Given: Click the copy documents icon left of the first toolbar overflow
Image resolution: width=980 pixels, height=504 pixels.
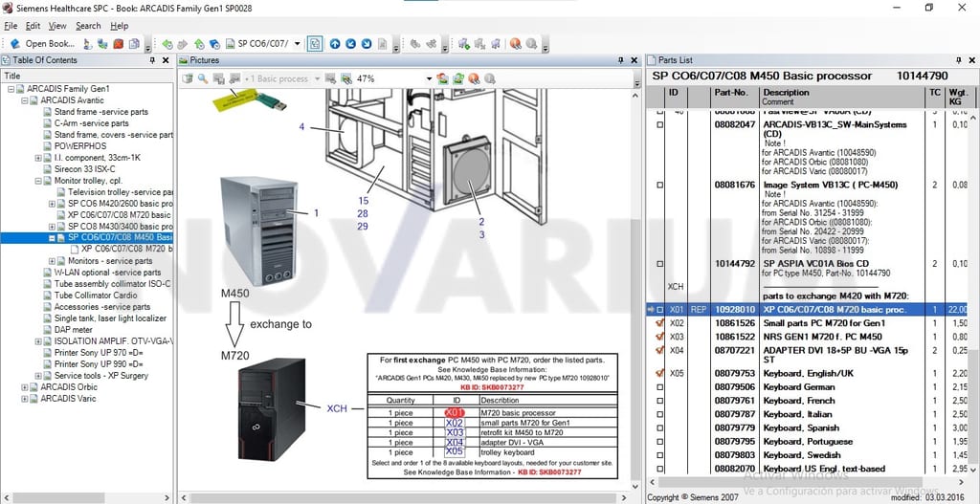Looking at the screenshot, I should (x=134, y=44).
